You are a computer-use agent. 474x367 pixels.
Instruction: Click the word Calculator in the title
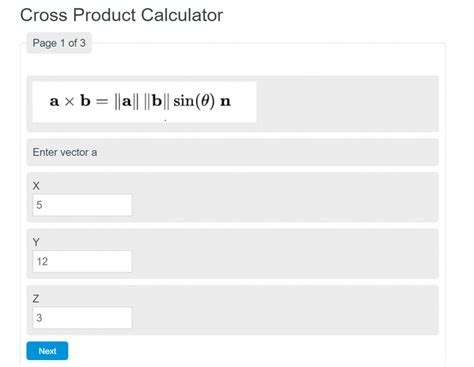182,15
